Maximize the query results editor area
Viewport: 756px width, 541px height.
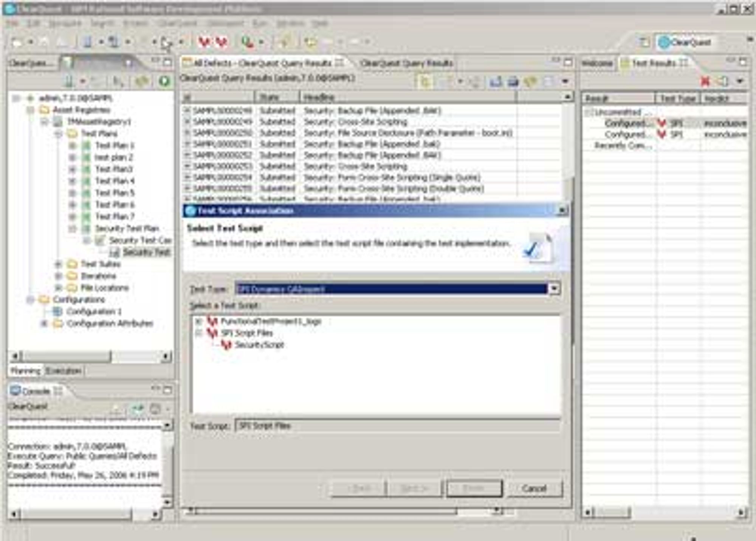point(568,62)
